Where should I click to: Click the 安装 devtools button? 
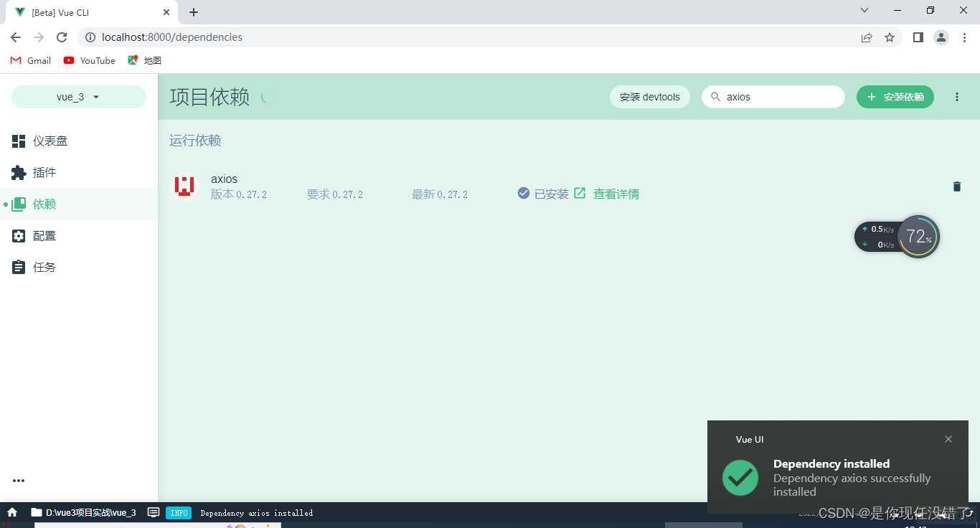pyautogui.click(x=650, y=97)
